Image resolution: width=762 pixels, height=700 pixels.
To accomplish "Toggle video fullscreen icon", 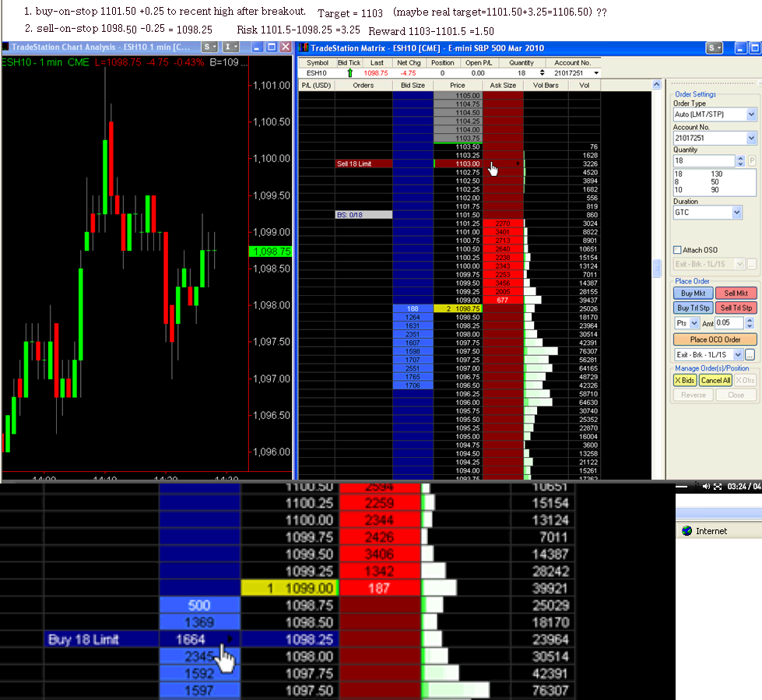I will click(718, 487).
